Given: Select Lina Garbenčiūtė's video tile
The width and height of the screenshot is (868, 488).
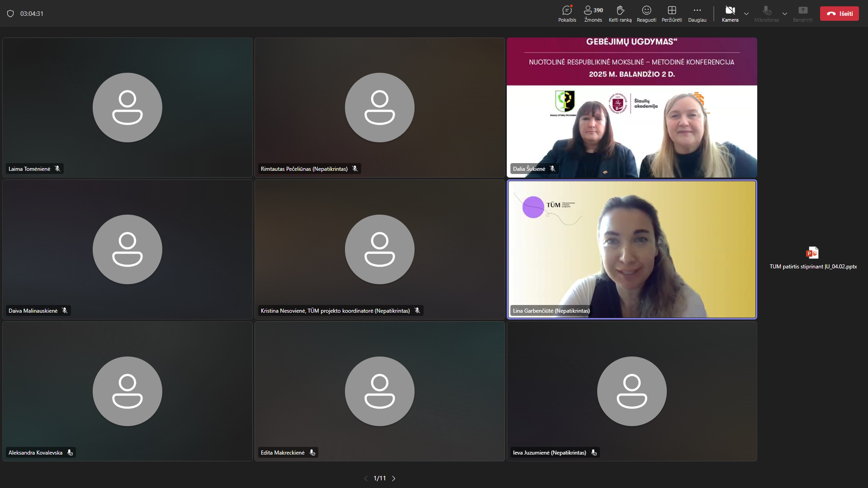Looking at the screenshot, I should 632,249.
